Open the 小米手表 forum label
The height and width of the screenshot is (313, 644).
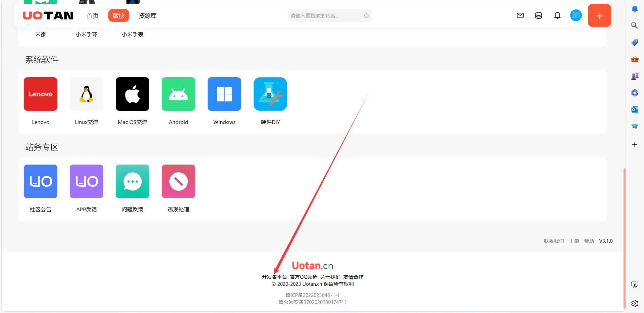click(x=132, y=34)
